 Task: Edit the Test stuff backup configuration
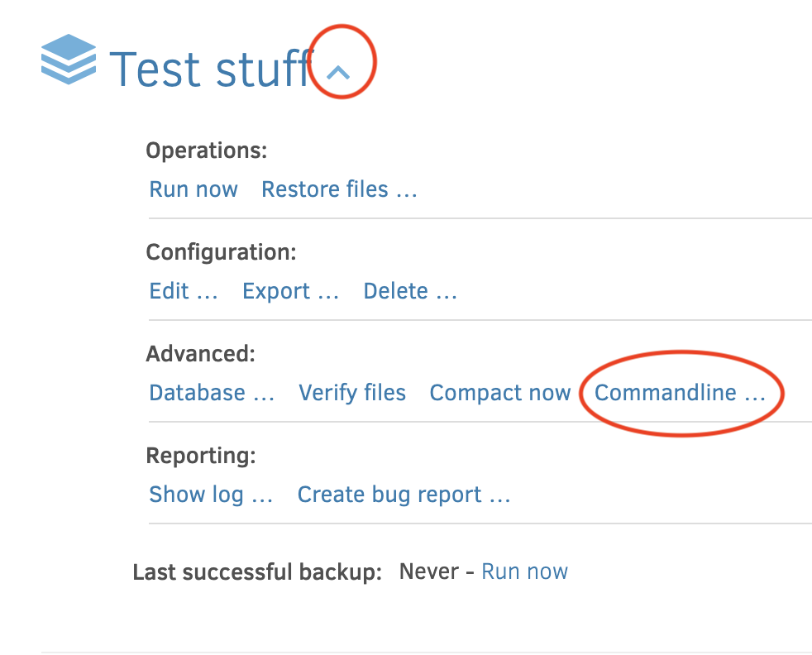tap(182, 290)
